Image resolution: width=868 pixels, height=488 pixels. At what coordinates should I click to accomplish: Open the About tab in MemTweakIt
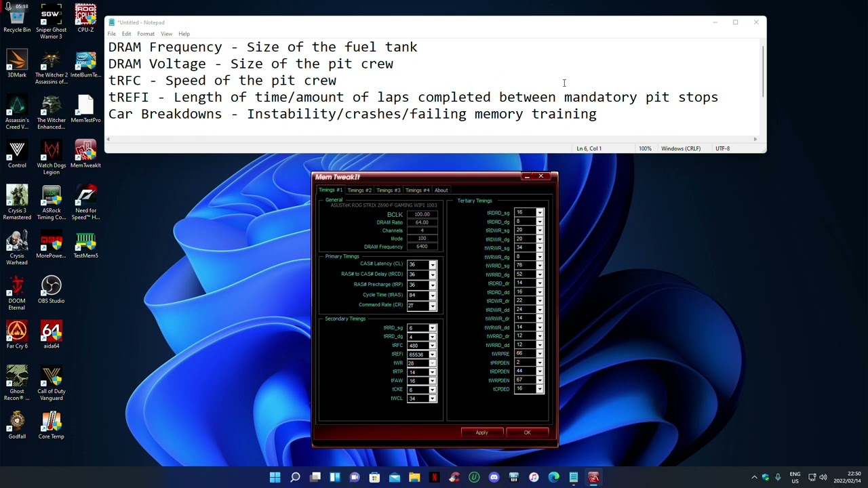pyautogui.click(x=441, y=190)
